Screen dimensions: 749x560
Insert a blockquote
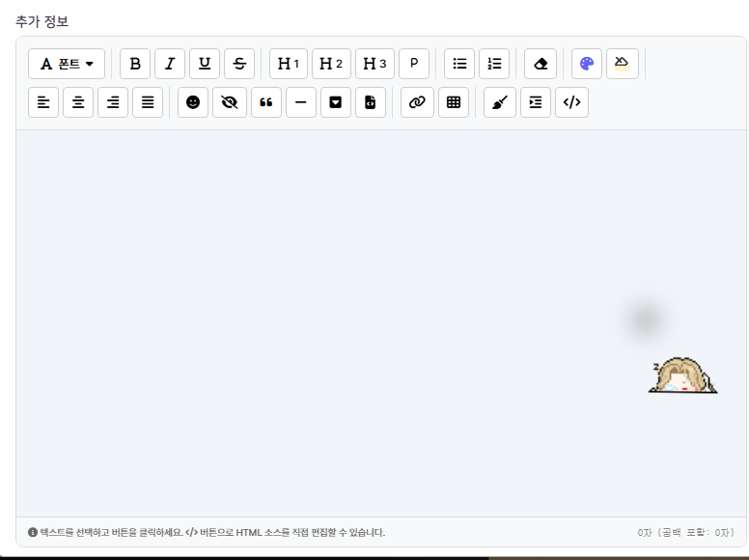[266, 102]
